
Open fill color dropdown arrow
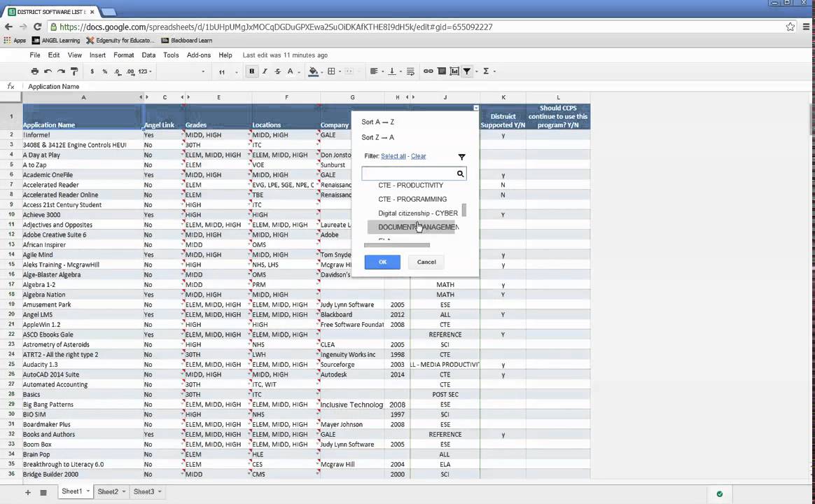[x=322, y=71]
